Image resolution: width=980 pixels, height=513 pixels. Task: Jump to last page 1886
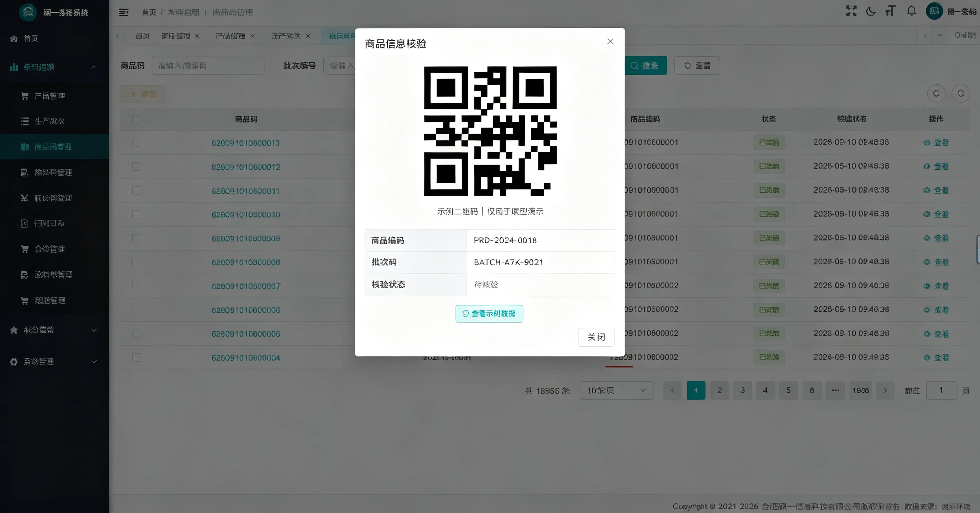(x=861, y=390)
